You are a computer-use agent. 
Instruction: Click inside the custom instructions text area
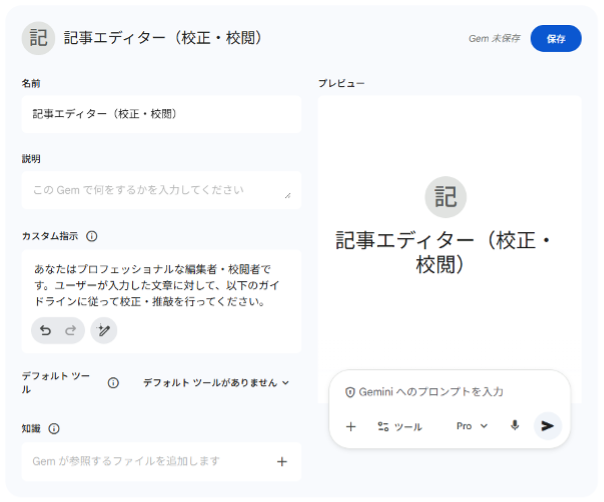tap(160, 285)
